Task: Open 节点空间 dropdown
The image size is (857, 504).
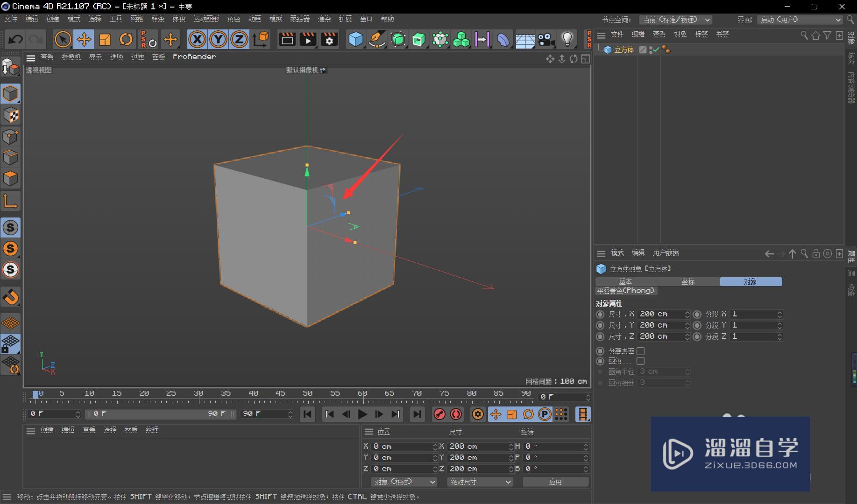Action: coord(675,20)
